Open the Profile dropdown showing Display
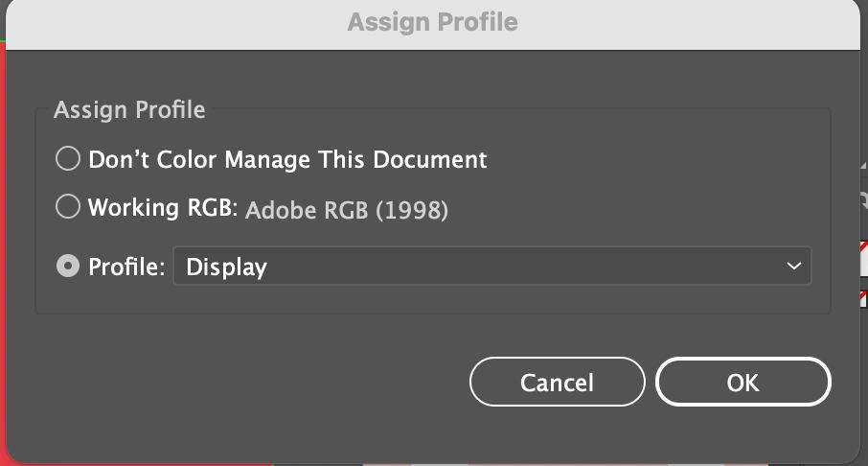Viewport: 868px width, 466px height. click(x=491, y=267)
